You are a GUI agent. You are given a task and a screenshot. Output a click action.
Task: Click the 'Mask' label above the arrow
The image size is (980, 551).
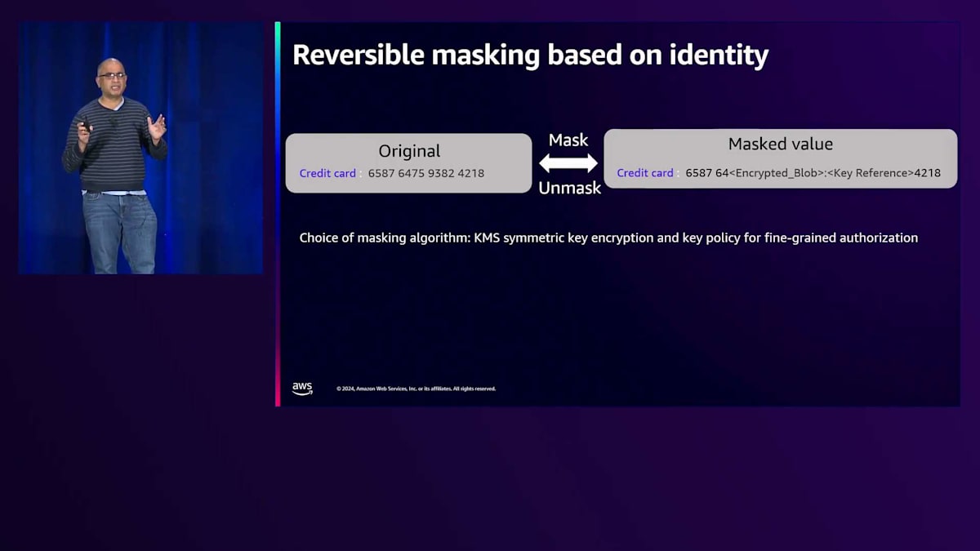(x=568, y=140)
